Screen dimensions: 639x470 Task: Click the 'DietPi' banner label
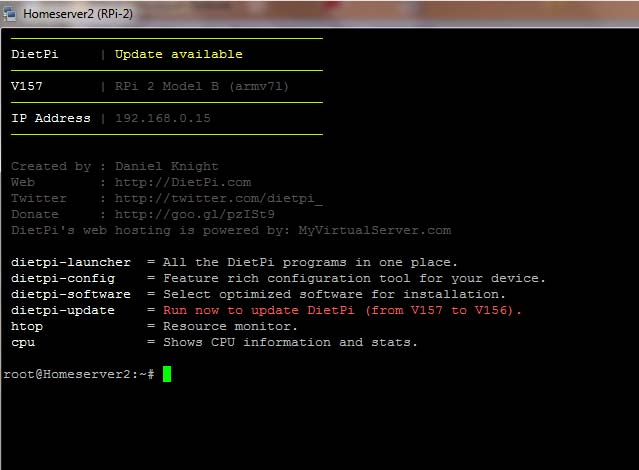(35, 54)
